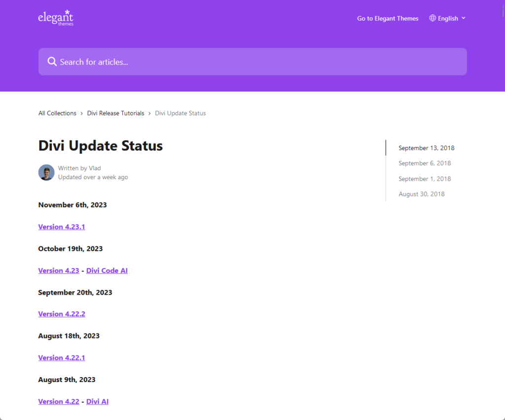This screenshot has width=505, height=420.
Task: Open All Collections breadcrumb
Action: (x=57, y=113)
